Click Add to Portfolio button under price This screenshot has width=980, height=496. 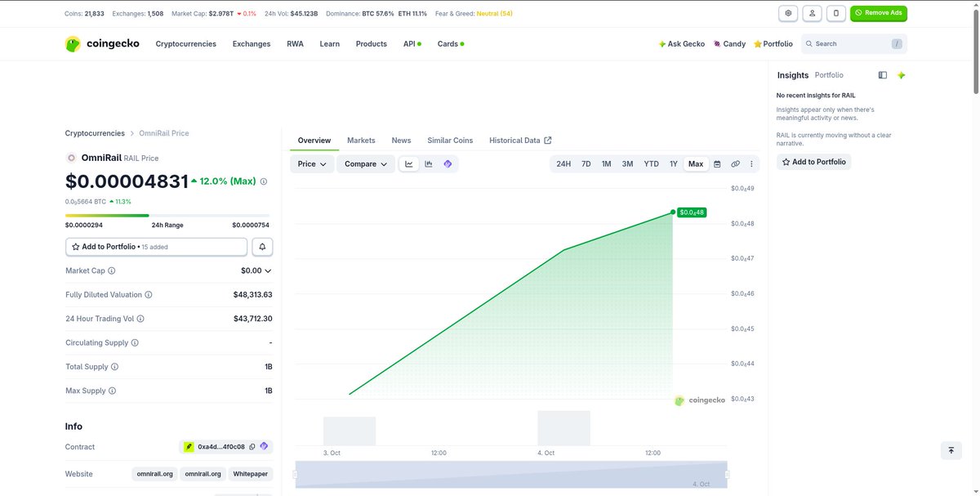point(156,247)
